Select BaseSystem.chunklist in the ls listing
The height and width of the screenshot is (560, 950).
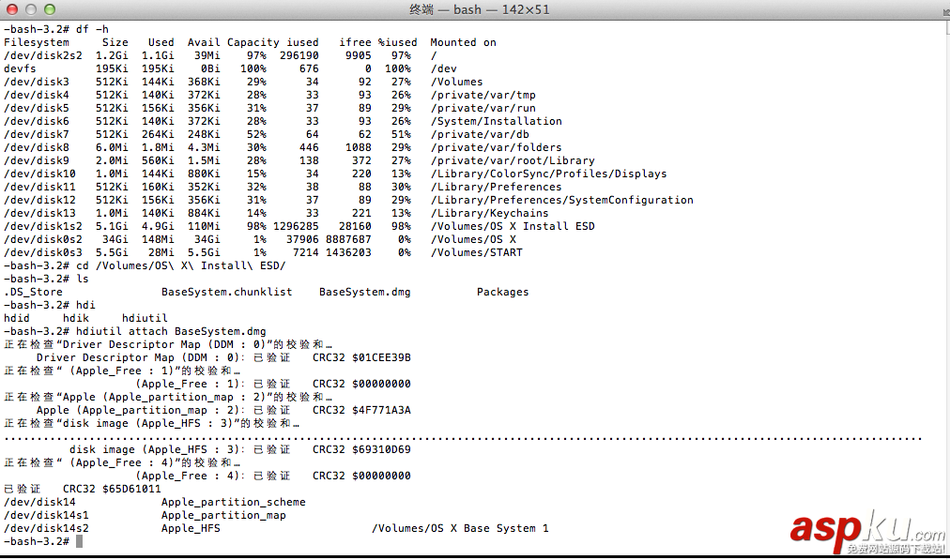pos(223,292)
